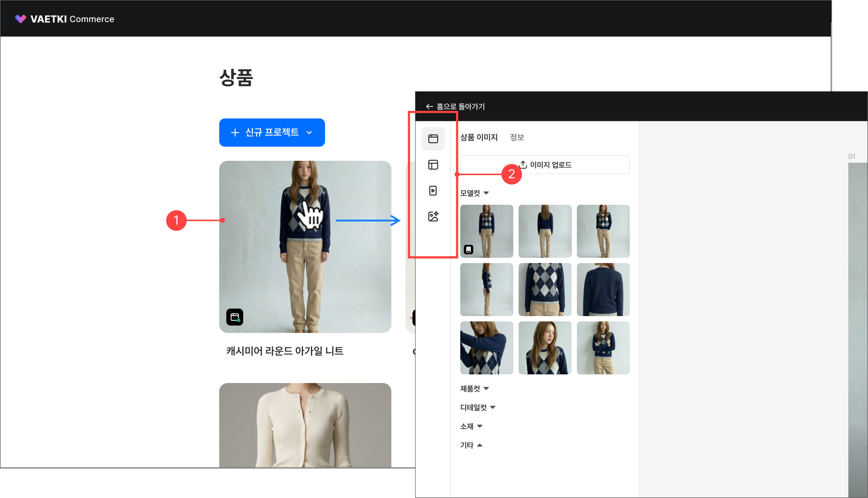Screen dimensions: 868x498
Task: Expand the 소재 section
Action: [x=480, y=426]
